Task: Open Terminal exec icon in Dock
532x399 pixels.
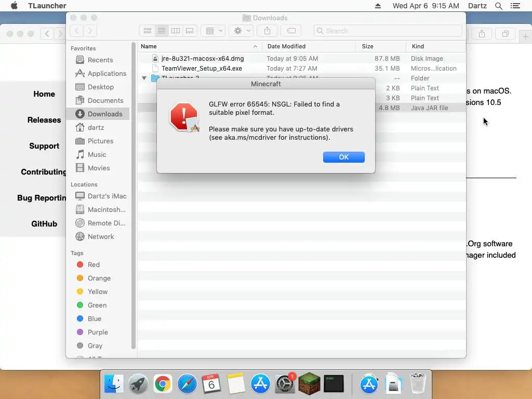Action: [x=334, y=384]
